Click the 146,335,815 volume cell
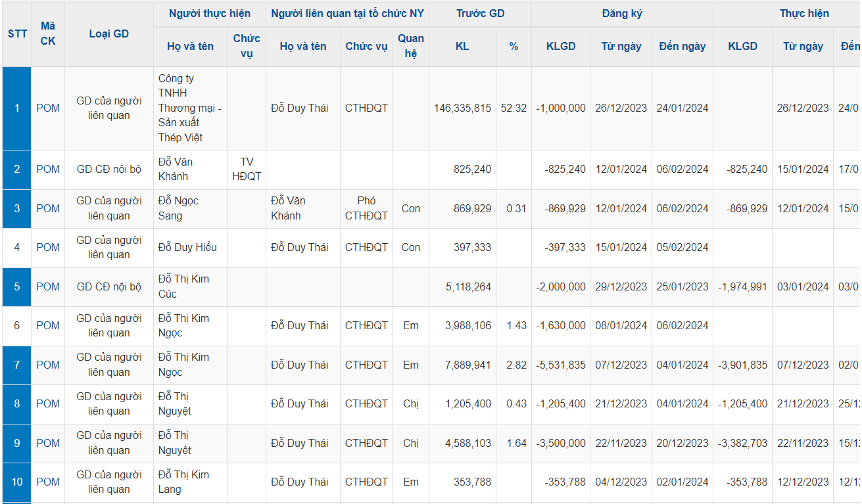This screenshot has width=862, height=504. (x=462, y=108)
